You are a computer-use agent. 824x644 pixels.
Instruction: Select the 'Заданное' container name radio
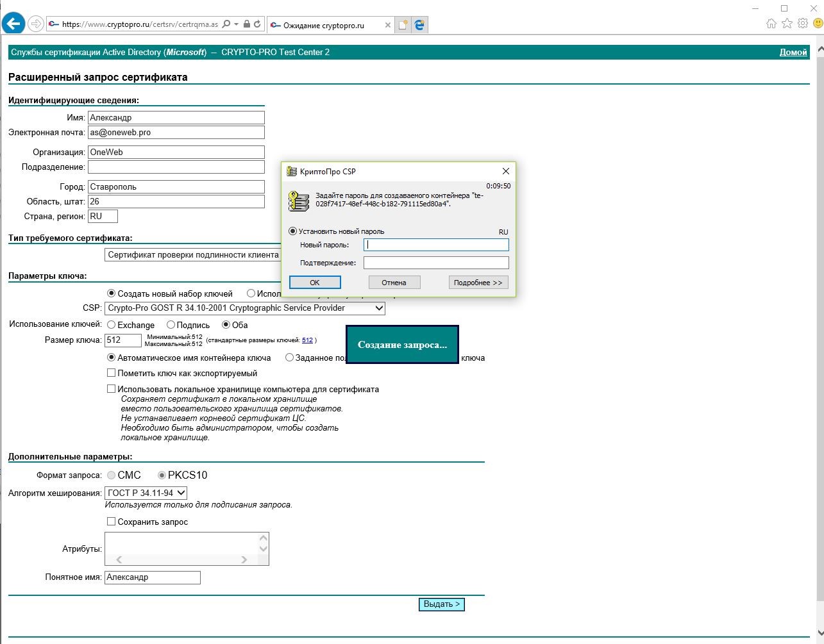click(x=290, y=358)
